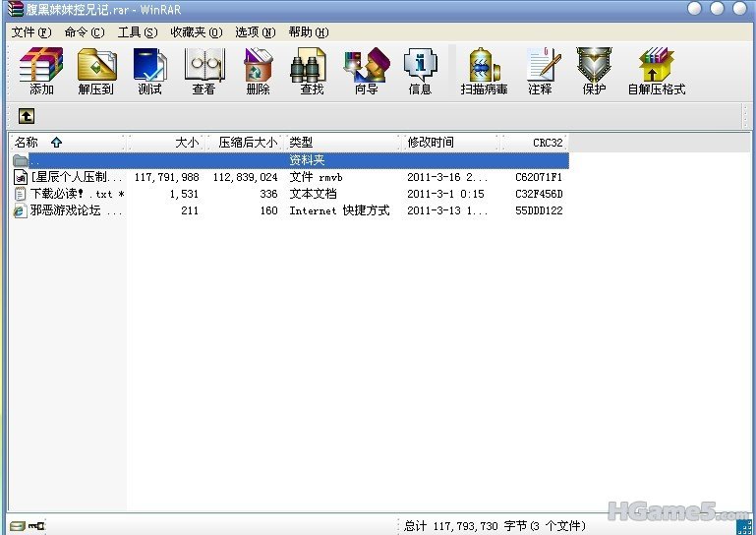The height and width of the screenshot is (535, 756).
Task: Show archive 信息 (Info) icon
Action: pyautogui.click(x=420, y=71)
